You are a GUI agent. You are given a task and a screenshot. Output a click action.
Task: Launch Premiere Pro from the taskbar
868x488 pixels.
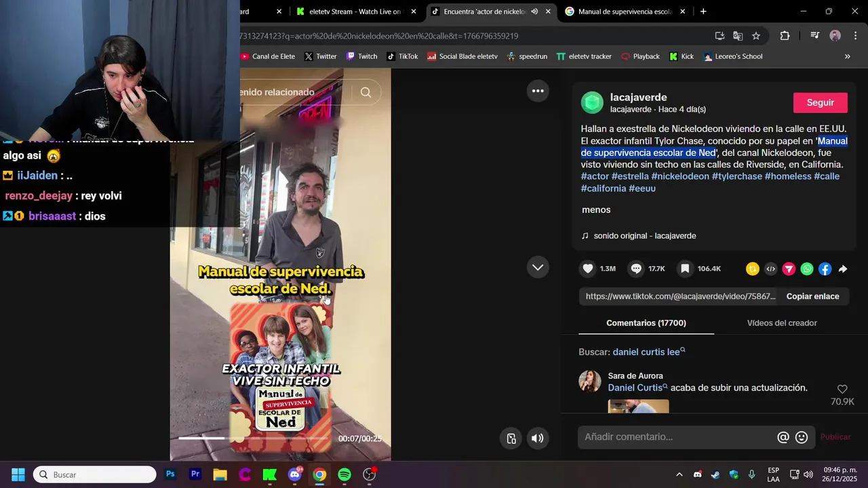pyautogui.click(x=195, y=474)
